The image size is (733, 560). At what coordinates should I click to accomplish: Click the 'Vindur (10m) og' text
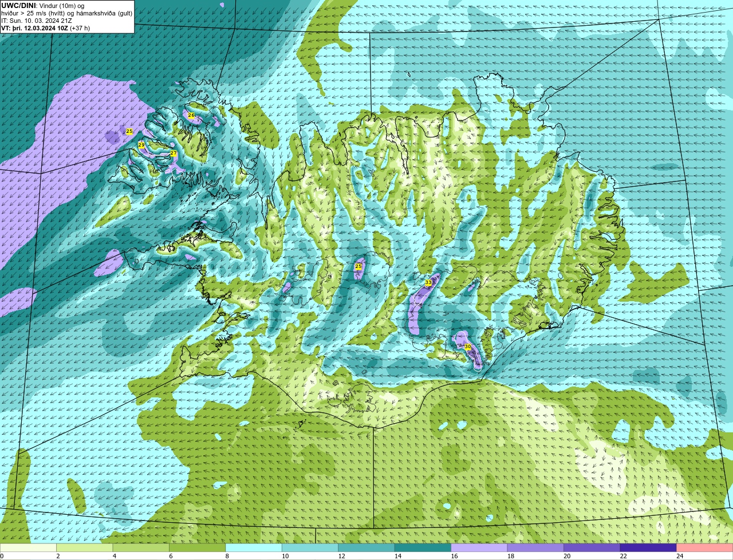[x=62, y=6]
